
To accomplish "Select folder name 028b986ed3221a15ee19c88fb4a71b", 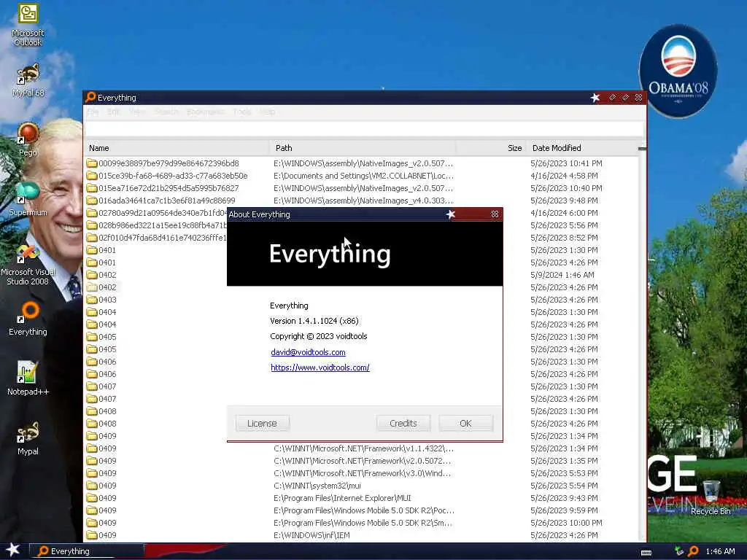I will pos(163,225).
